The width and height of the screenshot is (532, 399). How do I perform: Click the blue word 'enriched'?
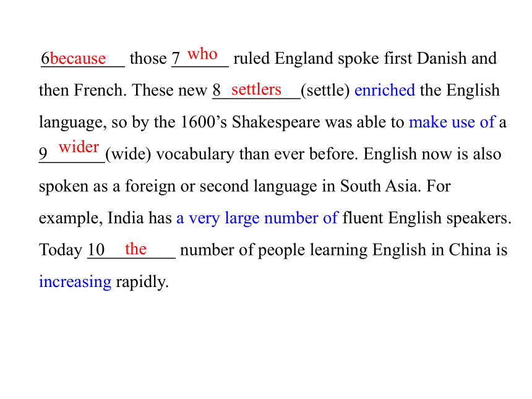(384, 90)
